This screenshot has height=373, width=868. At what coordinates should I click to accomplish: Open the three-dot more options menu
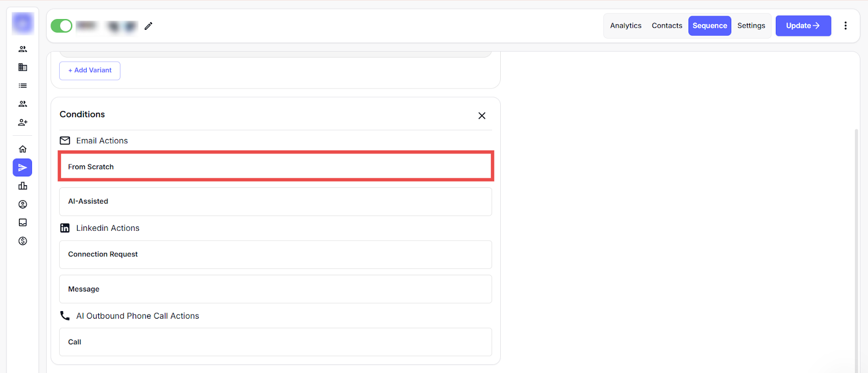click(x=845, y=26)
